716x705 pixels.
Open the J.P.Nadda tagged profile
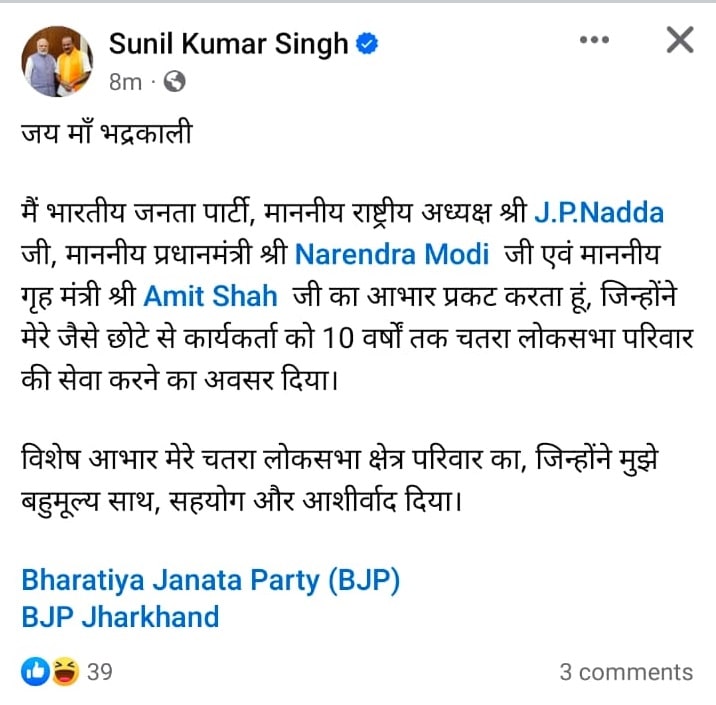(x=596, y=212)
